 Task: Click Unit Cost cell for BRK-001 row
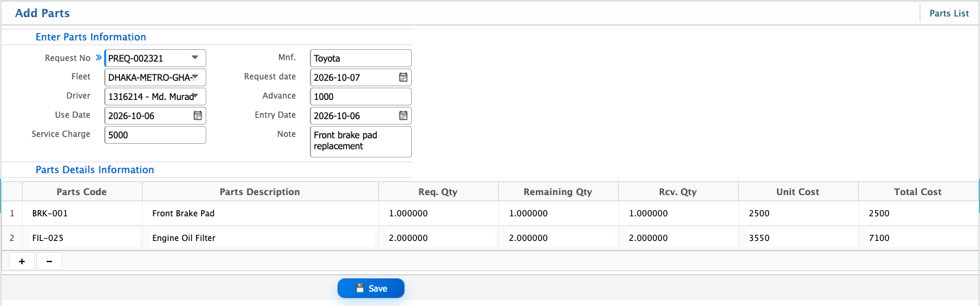(798, 214)
